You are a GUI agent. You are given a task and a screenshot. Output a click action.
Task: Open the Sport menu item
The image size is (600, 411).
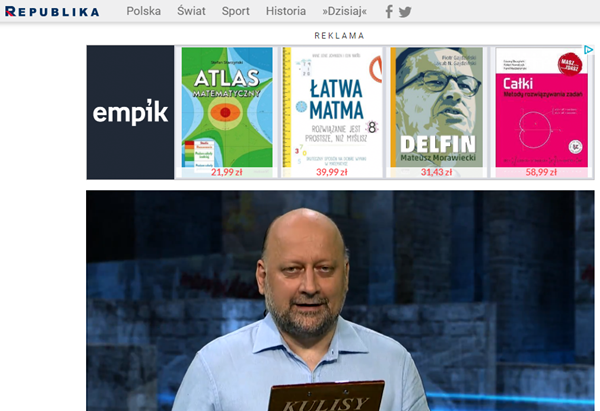[236, 11]
